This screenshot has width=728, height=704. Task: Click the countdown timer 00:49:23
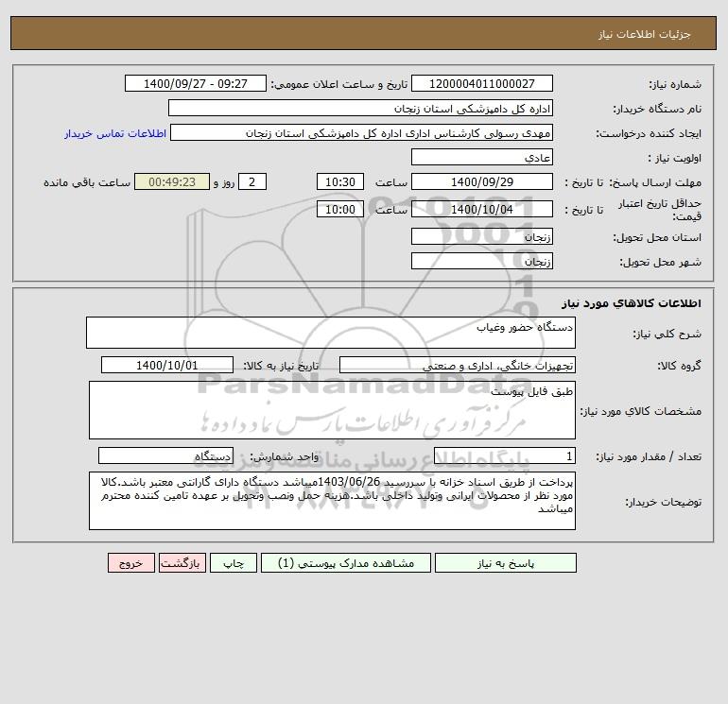(172, 182)
